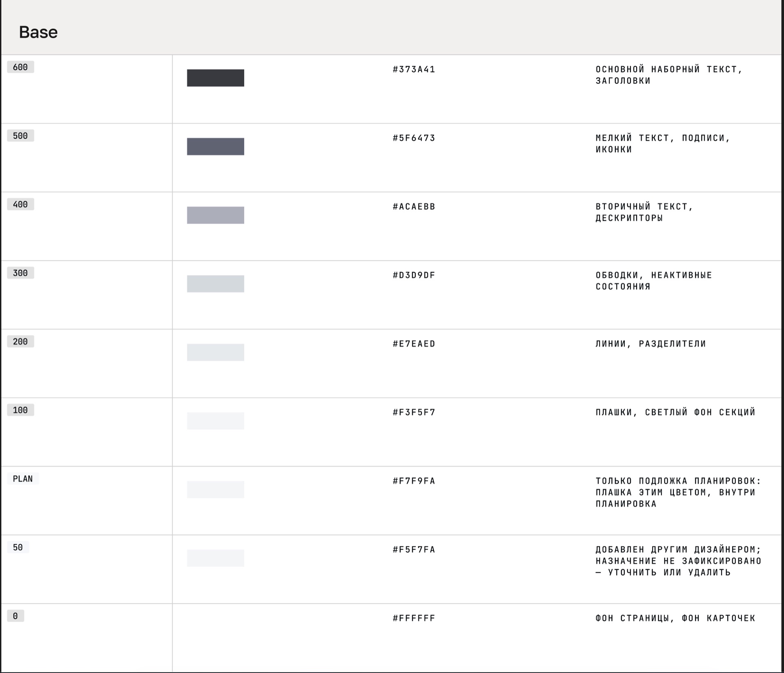Select the 50 label tag
784x673 pixels.
18,548
